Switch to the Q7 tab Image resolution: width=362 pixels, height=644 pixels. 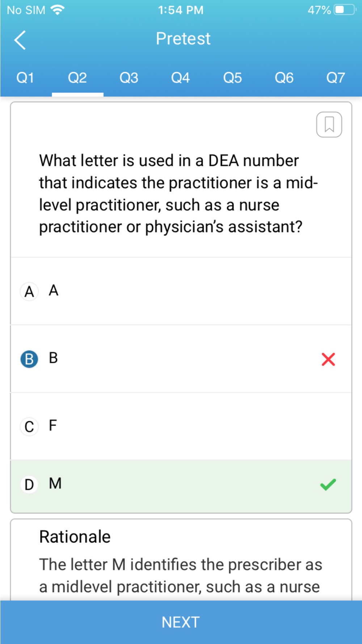click(x=336, y=78)
